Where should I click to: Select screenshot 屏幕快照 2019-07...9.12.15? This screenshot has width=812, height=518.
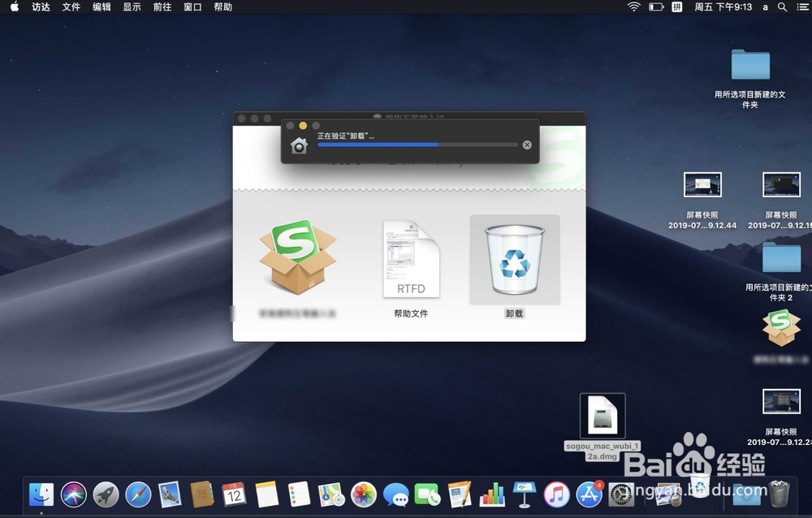[781, 185]
